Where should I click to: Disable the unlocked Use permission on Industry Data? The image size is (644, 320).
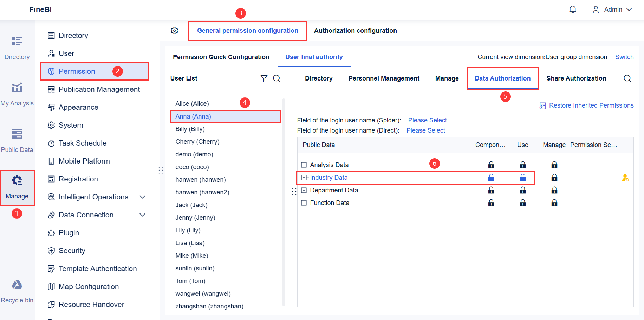pos(523,178)
